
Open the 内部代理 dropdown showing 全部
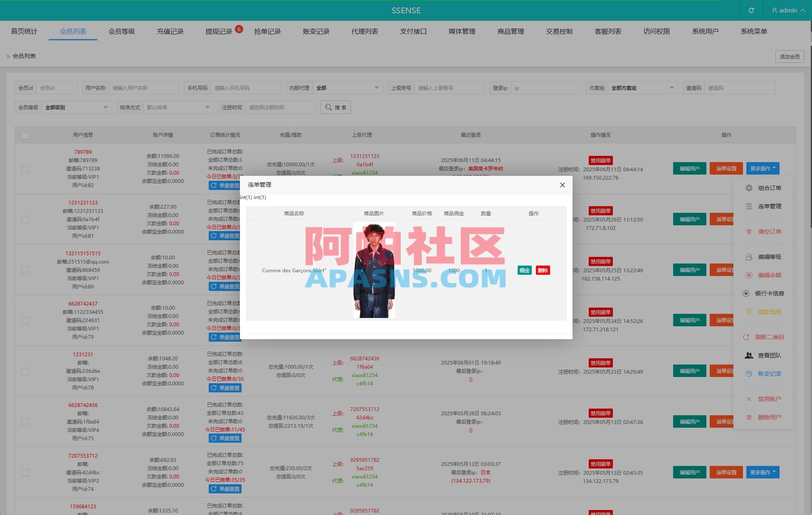click(348, 88)
